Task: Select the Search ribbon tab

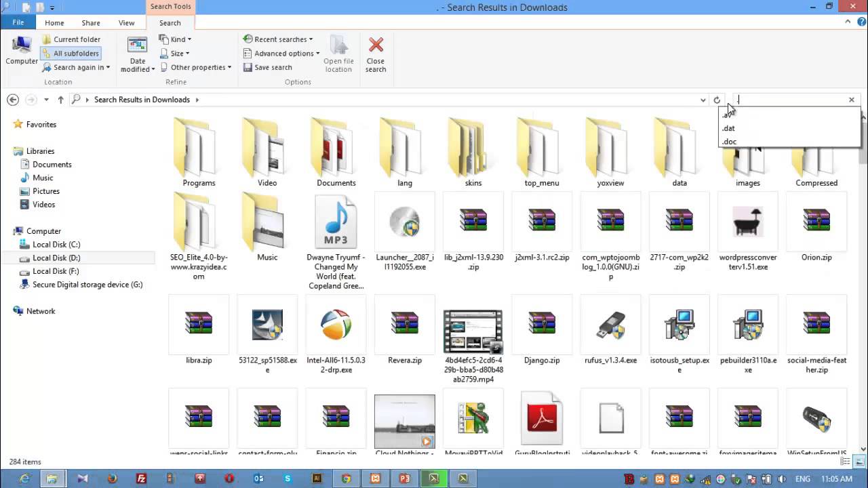Action: (170, 22)
